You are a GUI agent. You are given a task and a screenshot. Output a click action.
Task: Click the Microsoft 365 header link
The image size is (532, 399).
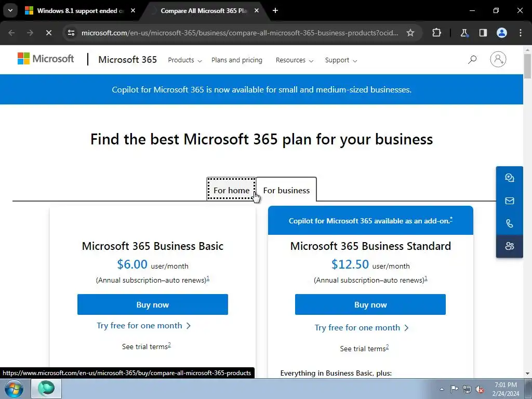(128, 60)
